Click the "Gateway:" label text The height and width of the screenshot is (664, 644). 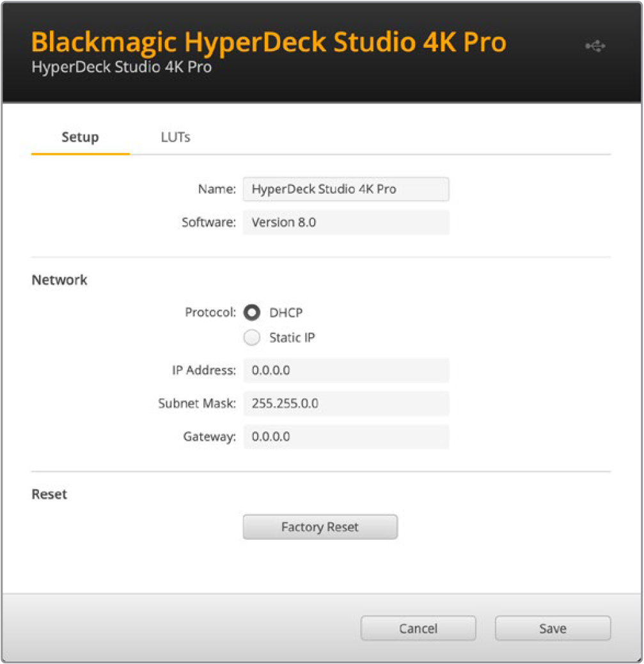coord(209,437)
